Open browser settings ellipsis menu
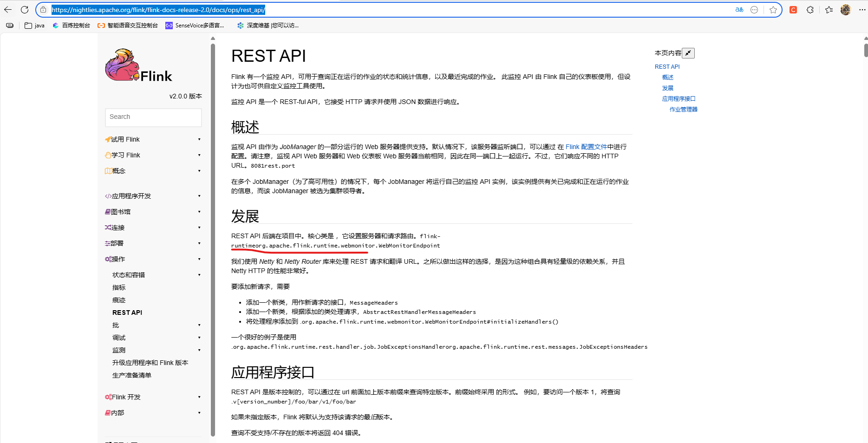Image resolution: width=868 pixels, height=443 pixels. click(x=862, y=10)
